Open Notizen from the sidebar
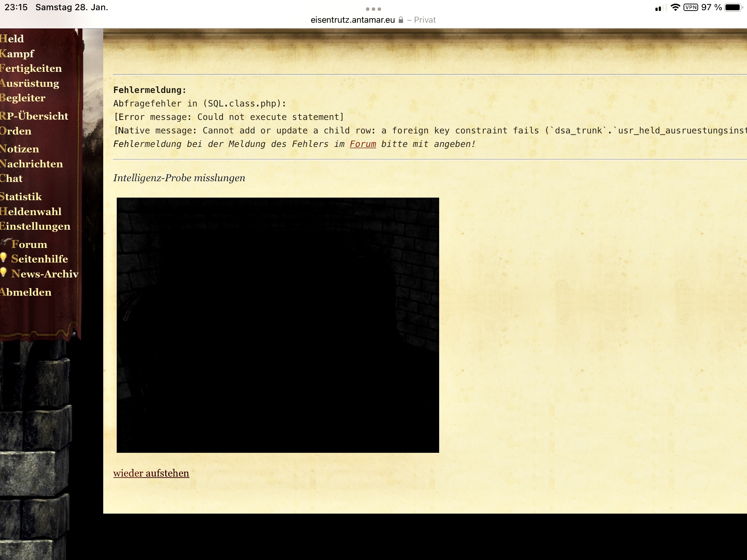Image resolution: width=747 pixels, height=560 pixels. pyautogui.click(x=20, y=149)
